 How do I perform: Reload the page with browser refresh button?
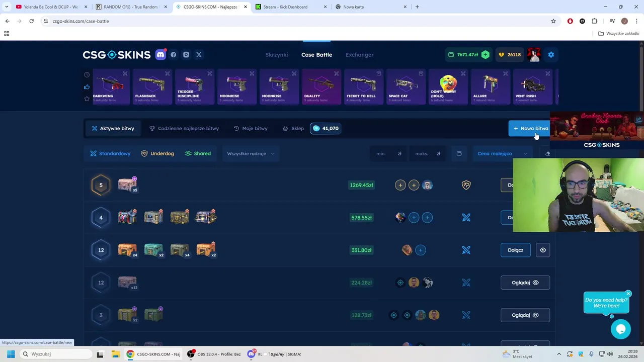click(31, 21)
